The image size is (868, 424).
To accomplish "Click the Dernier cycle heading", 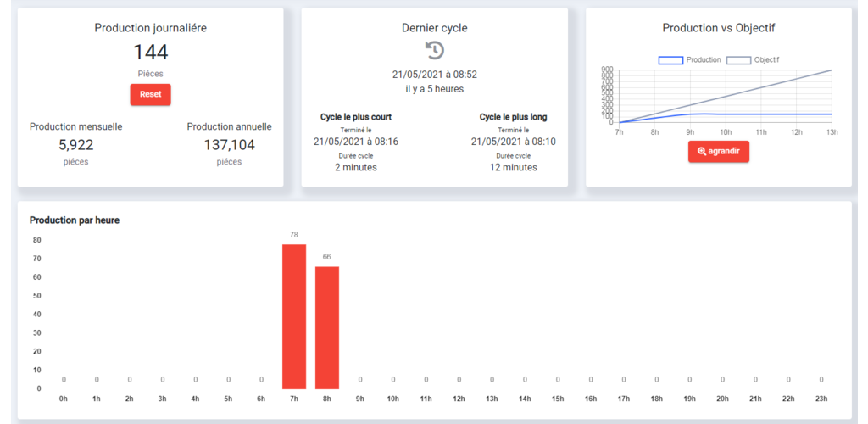I will [435, 28].
